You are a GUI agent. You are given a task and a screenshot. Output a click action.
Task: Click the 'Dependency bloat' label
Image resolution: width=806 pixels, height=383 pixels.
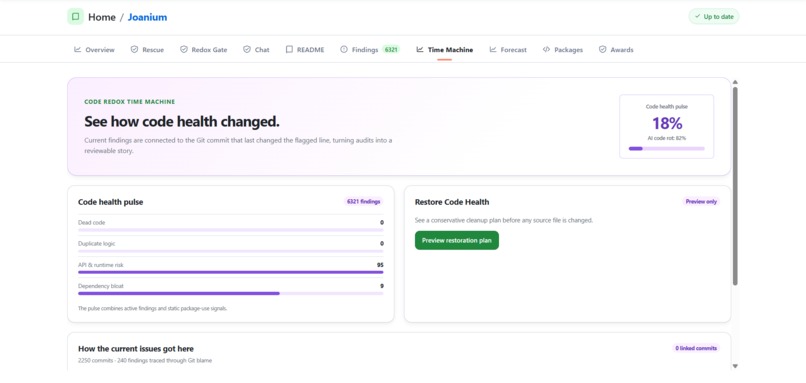coord(101,286)
